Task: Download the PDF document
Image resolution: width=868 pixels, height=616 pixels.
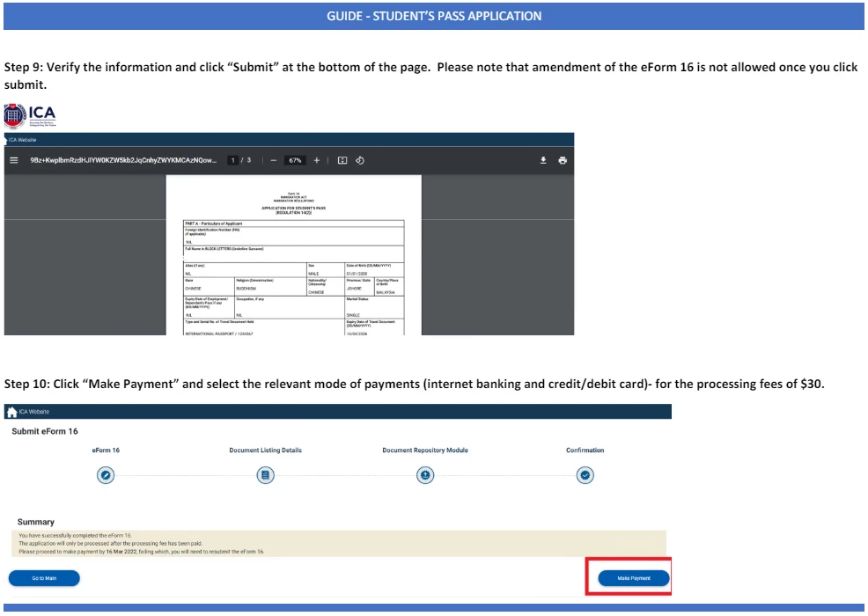Action: point(543,160)
